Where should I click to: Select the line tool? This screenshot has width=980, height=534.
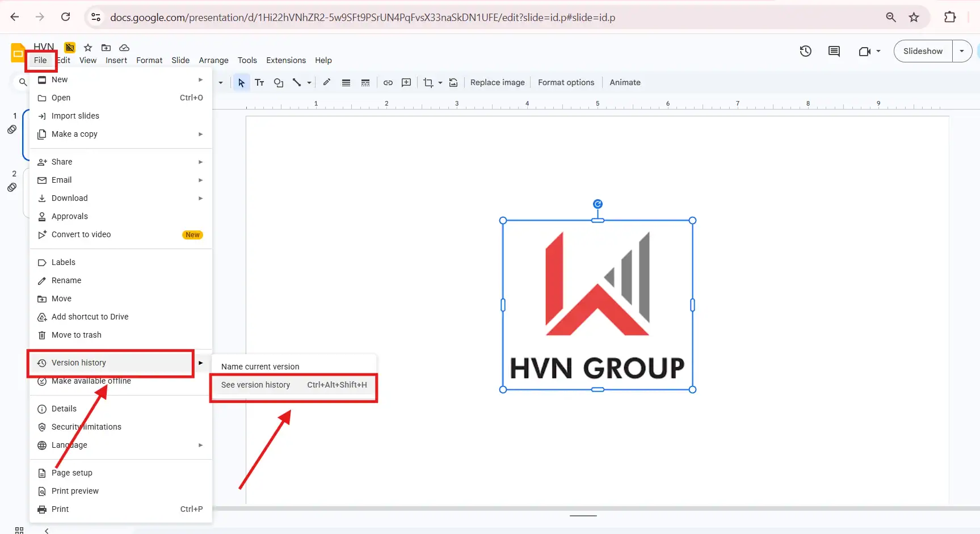pos(297,82)
